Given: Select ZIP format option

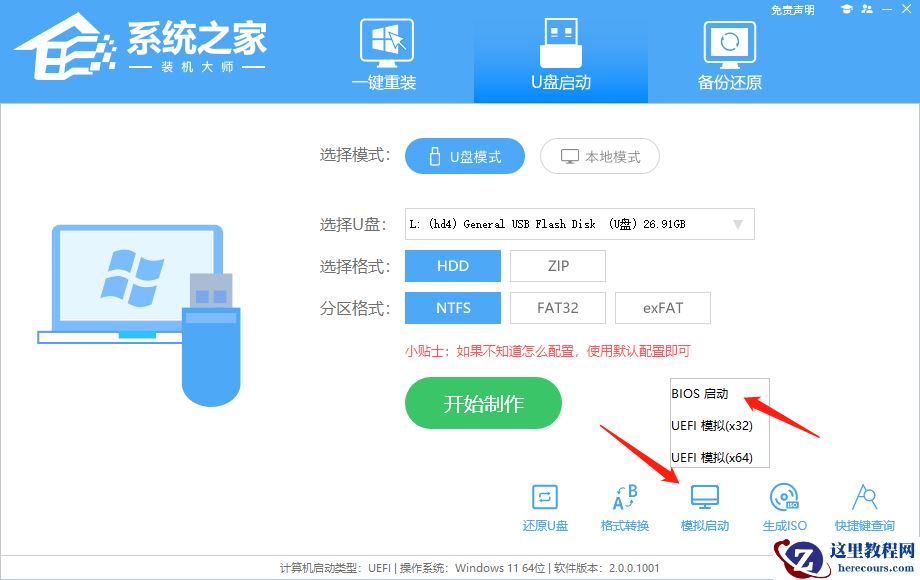Looking at the screenshot, I should click(557, 265).
